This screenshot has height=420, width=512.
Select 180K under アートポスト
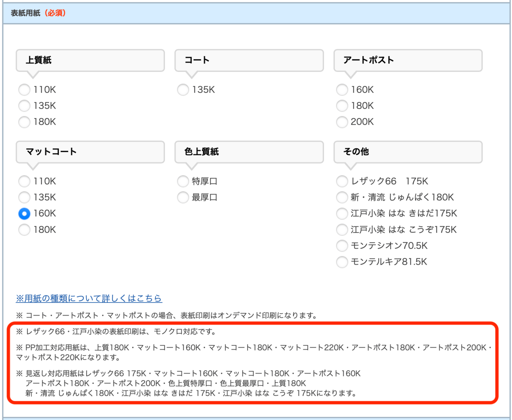[342, 106]
